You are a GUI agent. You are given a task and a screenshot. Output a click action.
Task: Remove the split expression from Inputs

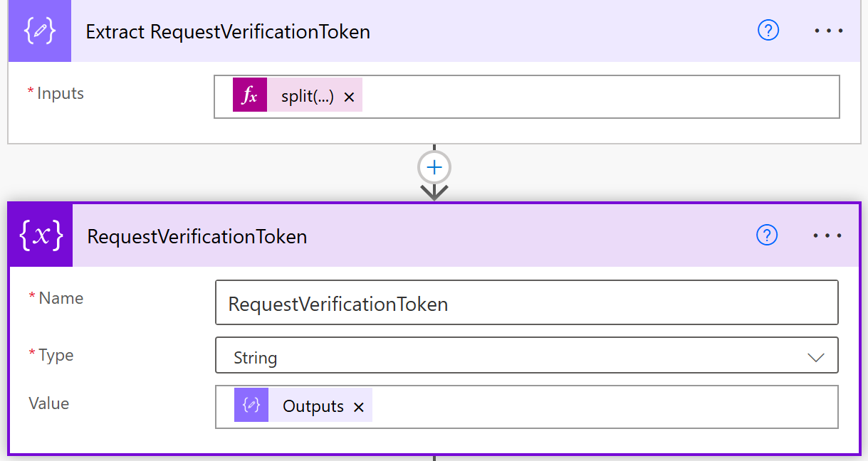pyautogui.click(x=349, y=95)
